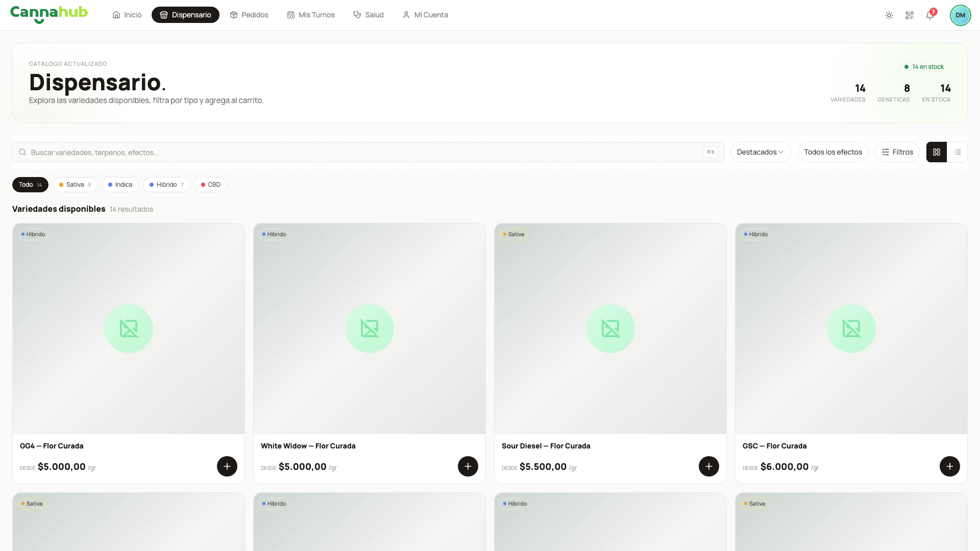The width and height of the screenshot is (980, 551).
Task: Click the 14 VARIEDADES stat
Action: (x=848, y=93)
